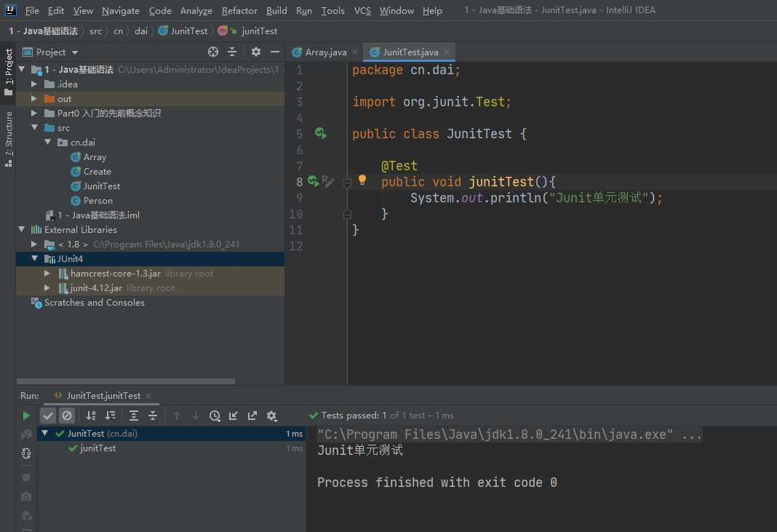Hide the Project panel with minus icon
The image size is (777, 532).
click(275, 52)
